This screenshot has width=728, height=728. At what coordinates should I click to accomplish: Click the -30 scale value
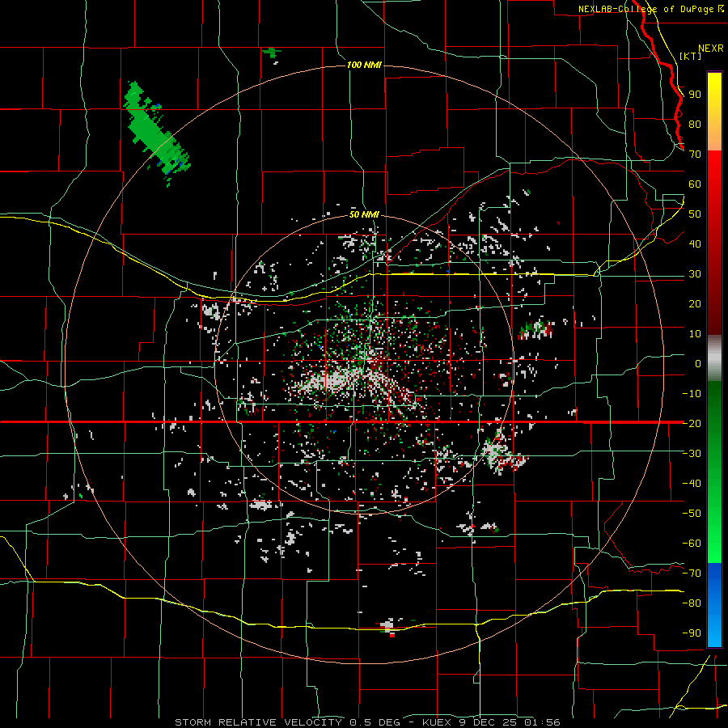pyautogui.click(x=692, y=454)
